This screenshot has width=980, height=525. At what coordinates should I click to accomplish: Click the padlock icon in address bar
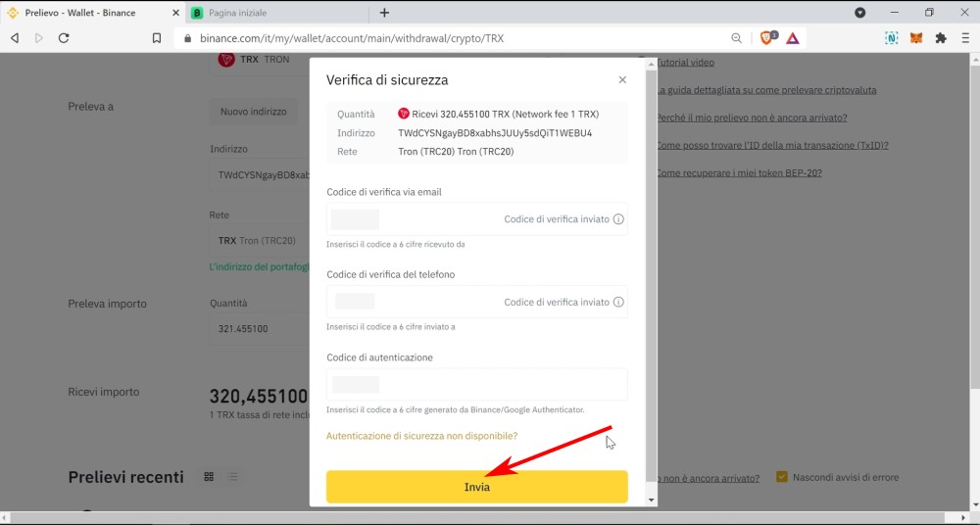pos(187,38)
